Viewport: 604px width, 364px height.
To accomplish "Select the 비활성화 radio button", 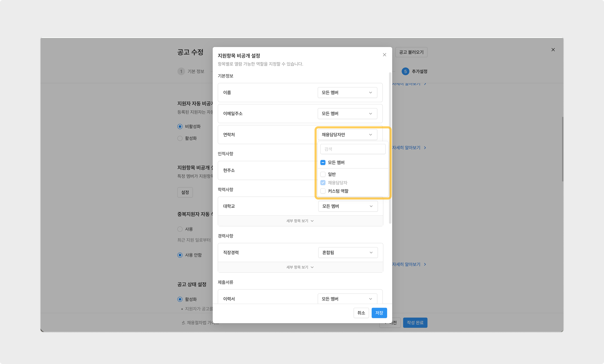I will [180, 127].
